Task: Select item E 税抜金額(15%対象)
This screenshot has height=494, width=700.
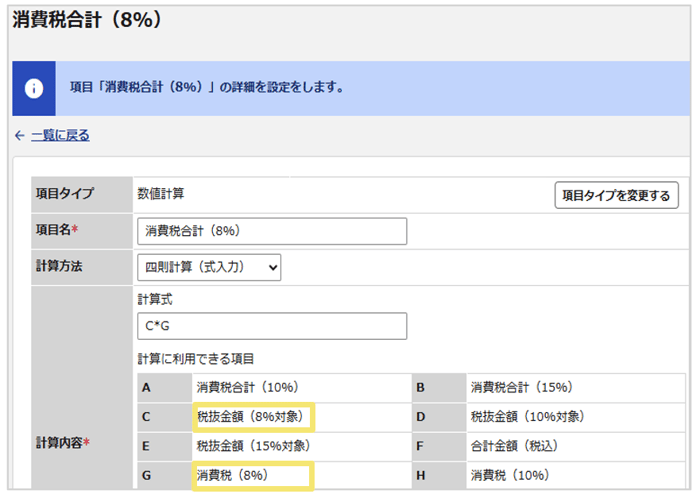Action: tap(253, 446)
